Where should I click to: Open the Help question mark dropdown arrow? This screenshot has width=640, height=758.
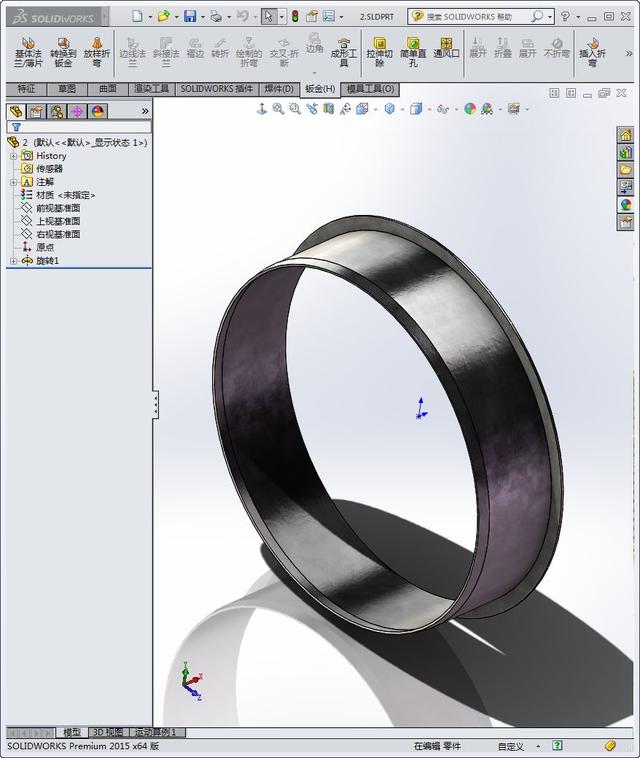[x=578, y=17]
